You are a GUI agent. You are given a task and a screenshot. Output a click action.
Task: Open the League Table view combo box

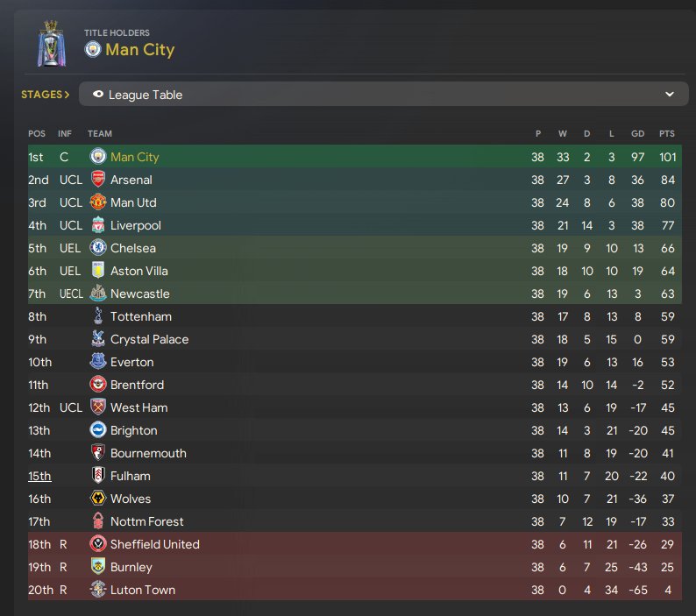[377, 95]
